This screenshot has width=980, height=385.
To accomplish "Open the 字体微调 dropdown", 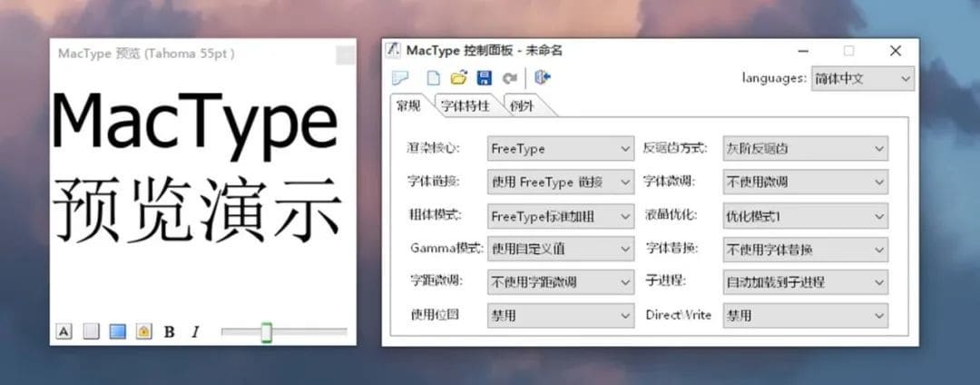I will pyautogui.click(x=805, y=182).
